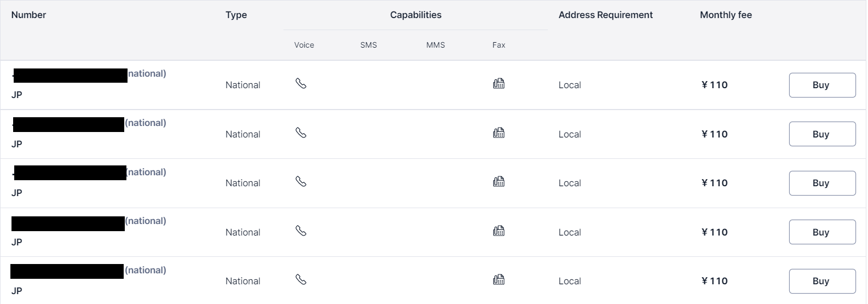868x304 pixels.
Task: Buy the last listed number
Action: tap(822, 281)
